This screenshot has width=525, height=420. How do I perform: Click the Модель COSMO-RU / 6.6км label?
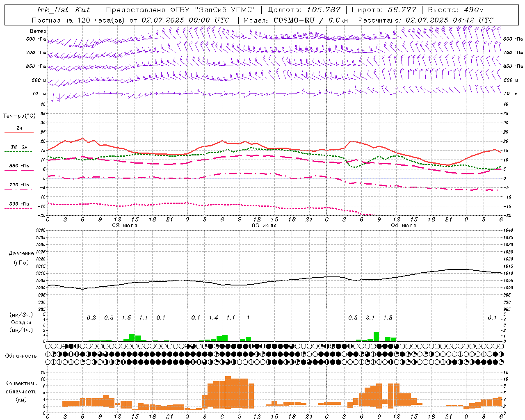(295, 20)
